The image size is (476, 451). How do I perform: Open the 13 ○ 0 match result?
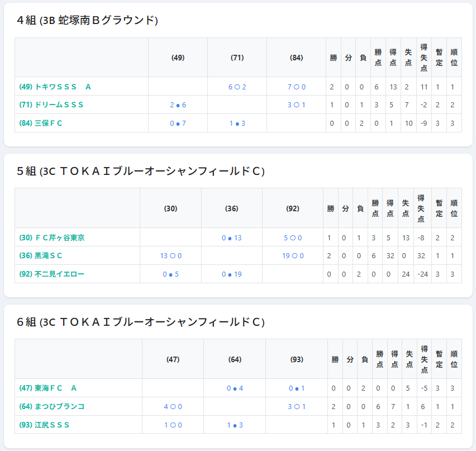tap(170, 255)
